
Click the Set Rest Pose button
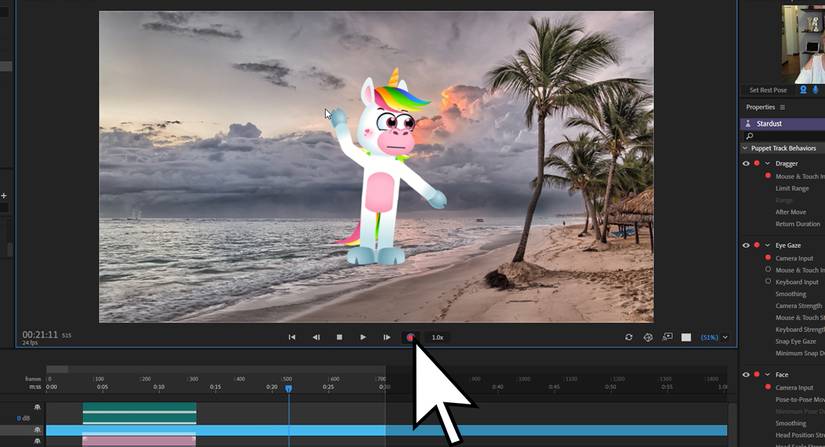[768, 90]
